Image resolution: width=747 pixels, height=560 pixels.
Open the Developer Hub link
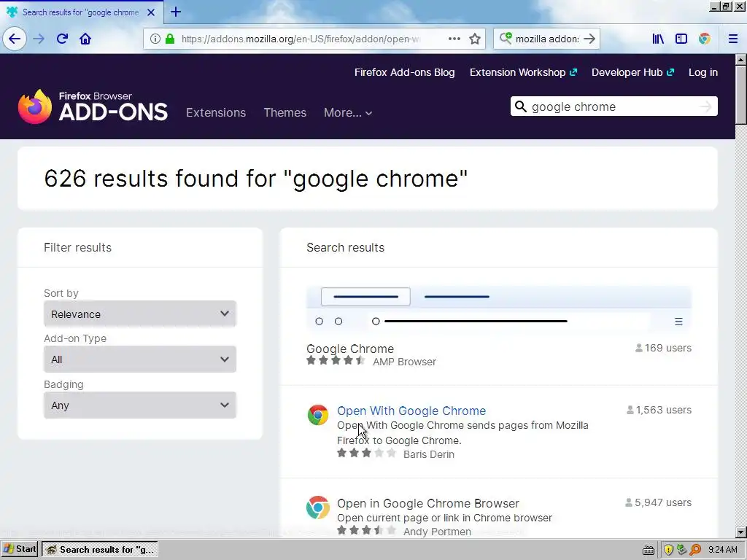(632, 72)
